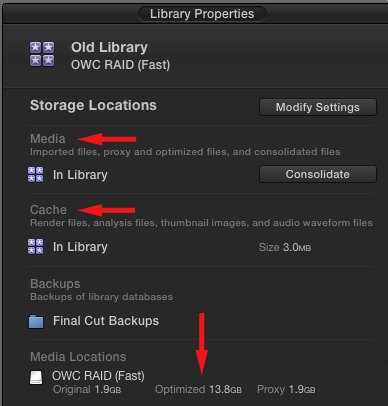Click the Media Locations heading
Viewport: 388px width, 406px height.
(78, 357)
